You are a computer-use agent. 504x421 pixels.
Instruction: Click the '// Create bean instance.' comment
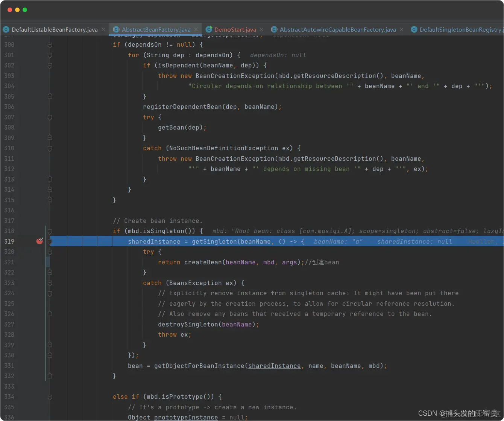coord(158,221)
